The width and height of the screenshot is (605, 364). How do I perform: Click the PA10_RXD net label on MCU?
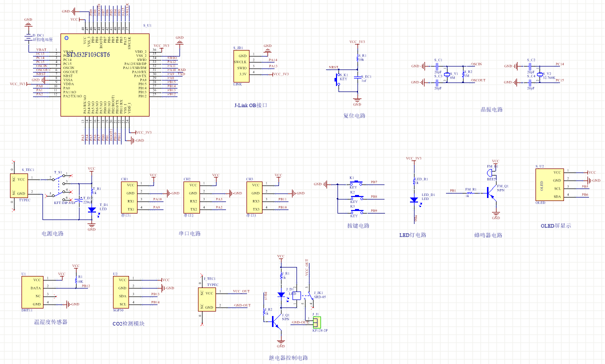tap(176, 70)
